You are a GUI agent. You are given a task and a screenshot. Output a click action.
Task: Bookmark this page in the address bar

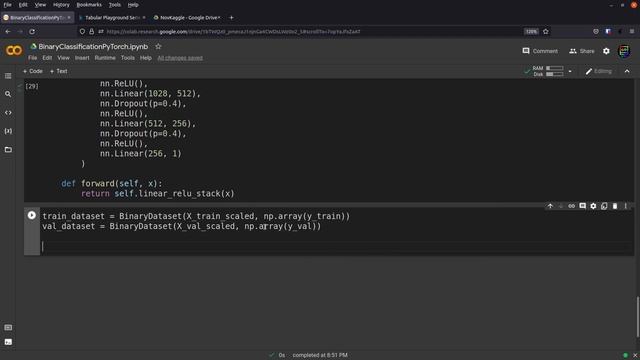click(546, 31)
